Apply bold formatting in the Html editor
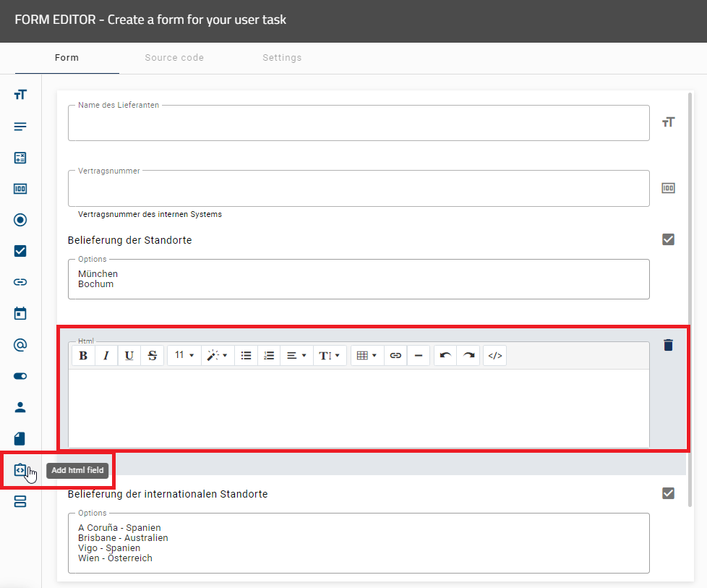This screenshot has height=588, width=707. (x=83, y=355)
